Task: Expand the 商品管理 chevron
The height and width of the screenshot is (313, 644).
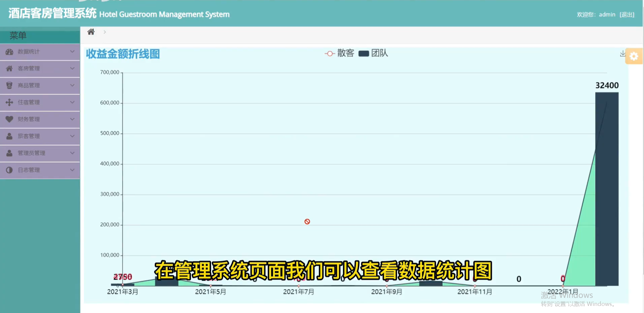Action: pyautogui.click(x=72, y=85)
